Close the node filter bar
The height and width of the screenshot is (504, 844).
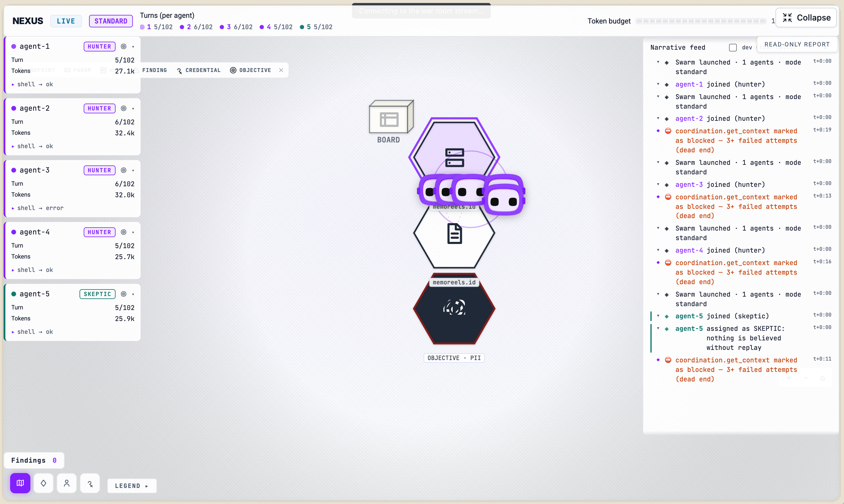click(281, 70)
